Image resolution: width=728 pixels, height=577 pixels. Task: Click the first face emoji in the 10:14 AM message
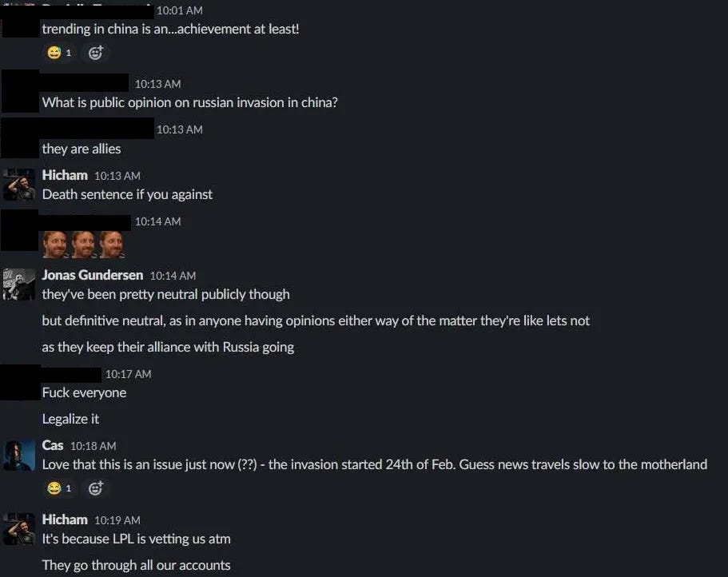55,245
